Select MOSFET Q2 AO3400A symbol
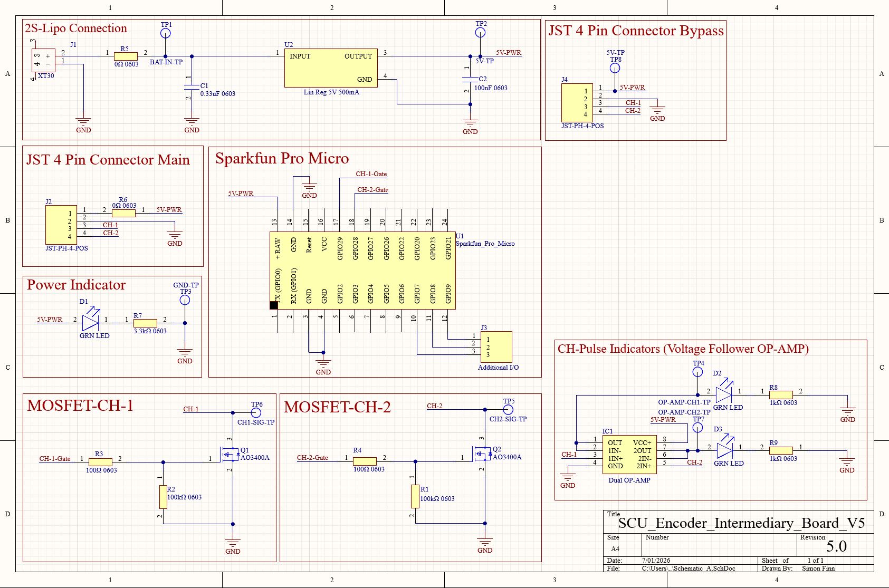The height and width of the screenshot is (588, 889). click(x=482, y=454)
